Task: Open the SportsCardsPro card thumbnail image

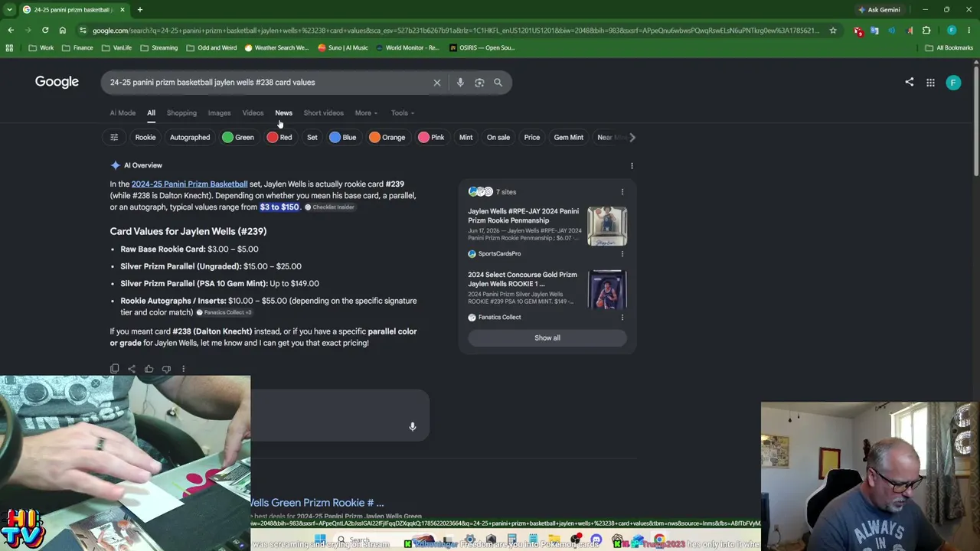Action: (x=607, y=227)
